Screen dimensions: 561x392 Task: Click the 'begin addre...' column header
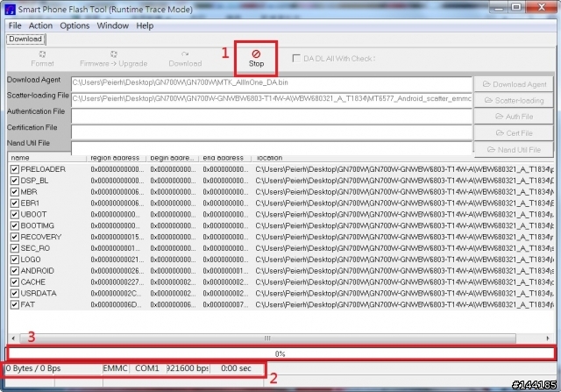click(172, 158)
